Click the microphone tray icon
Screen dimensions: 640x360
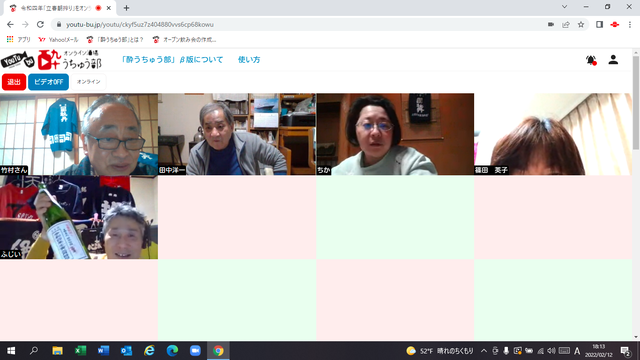(x=506, y=351)
